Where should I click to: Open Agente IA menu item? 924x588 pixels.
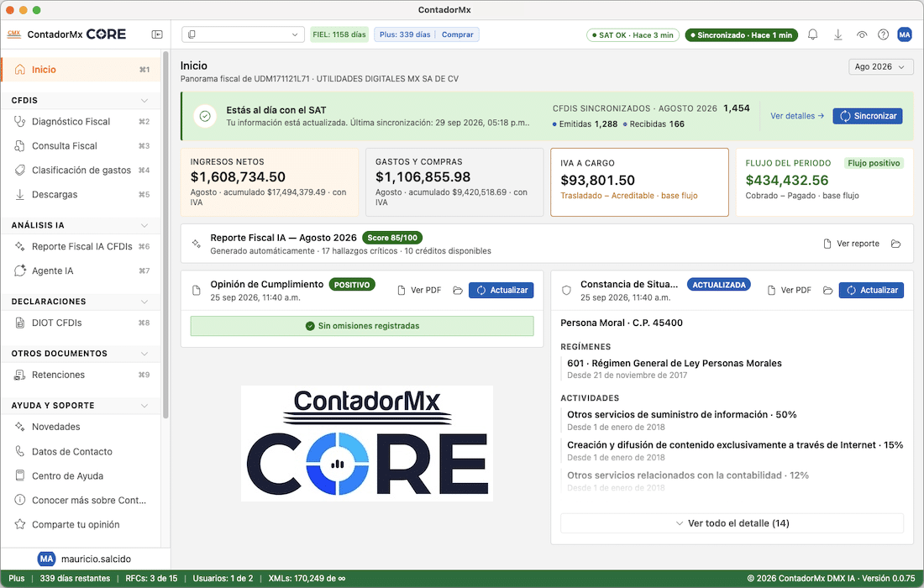81,270
